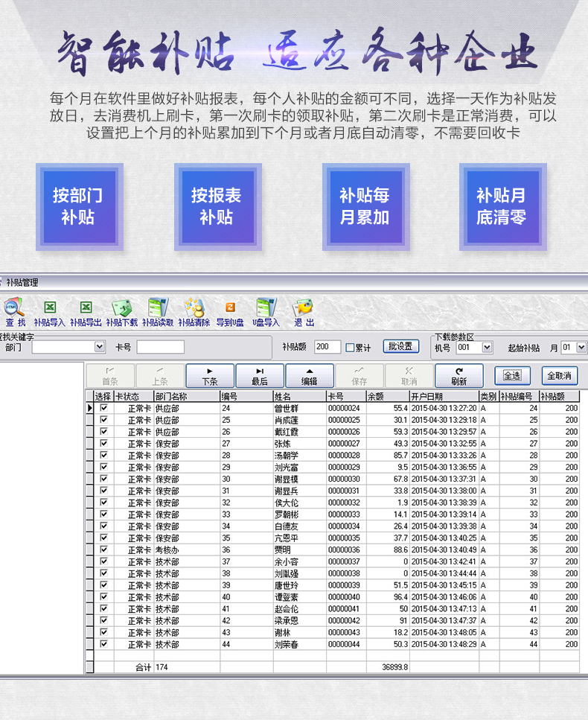Click the 补贴每月累加 banner tile
The height and width of the screenshot is (720, 588).
[366, 207]
